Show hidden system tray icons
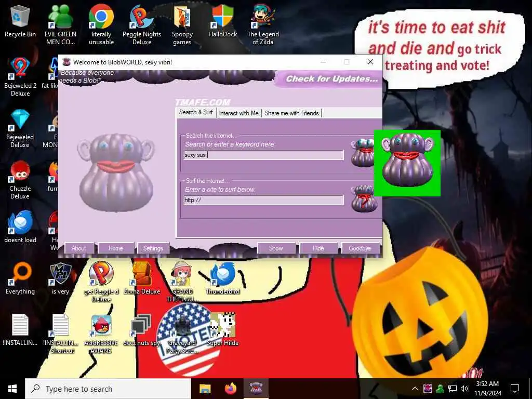 [x=415, y=389]
